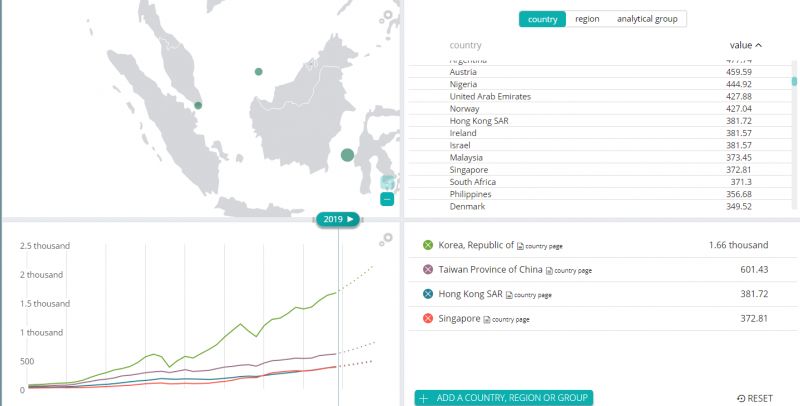Switch grouping to analytical group
Screen dimensions: 800x406
[648, 19]
